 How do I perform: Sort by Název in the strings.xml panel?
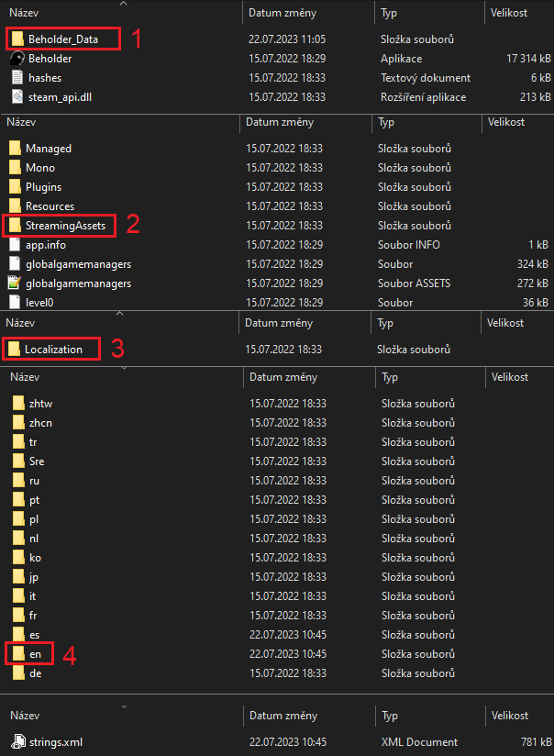25,716
